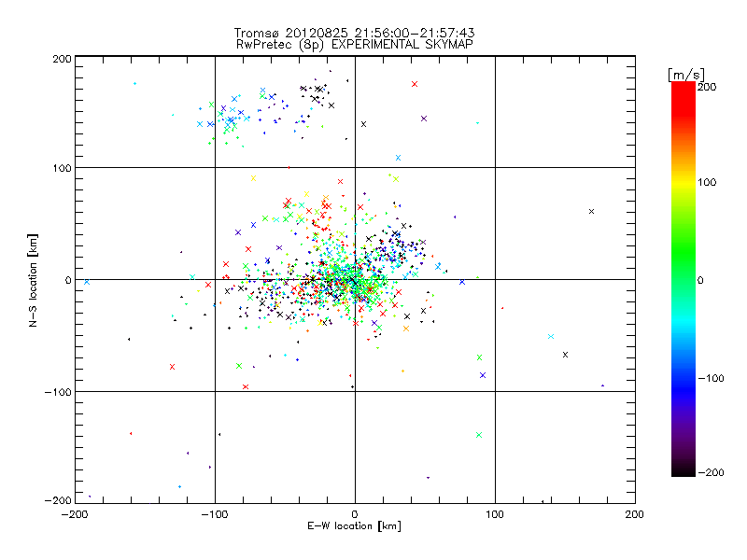This screenshot has width=747, height=560.
Task: Click the black X marker at far right upper plot
Action: (x=592, y=212)
